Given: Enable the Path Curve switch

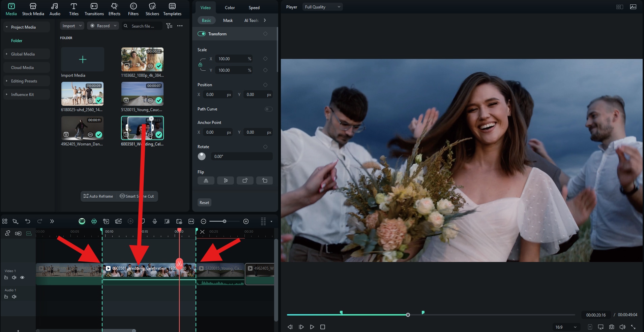Looking at the screenshot, I should click(268, 109).
